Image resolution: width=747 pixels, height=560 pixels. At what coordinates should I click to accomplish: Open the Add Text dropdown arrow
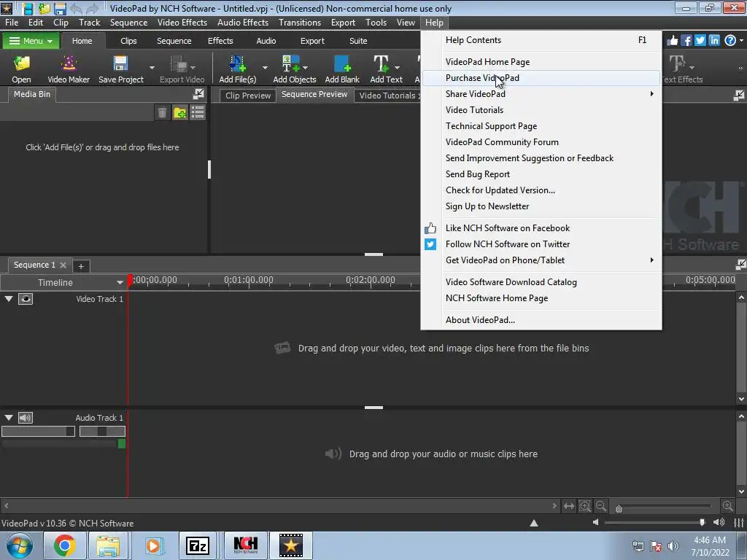pyautogui.click(x=398, y=68)
